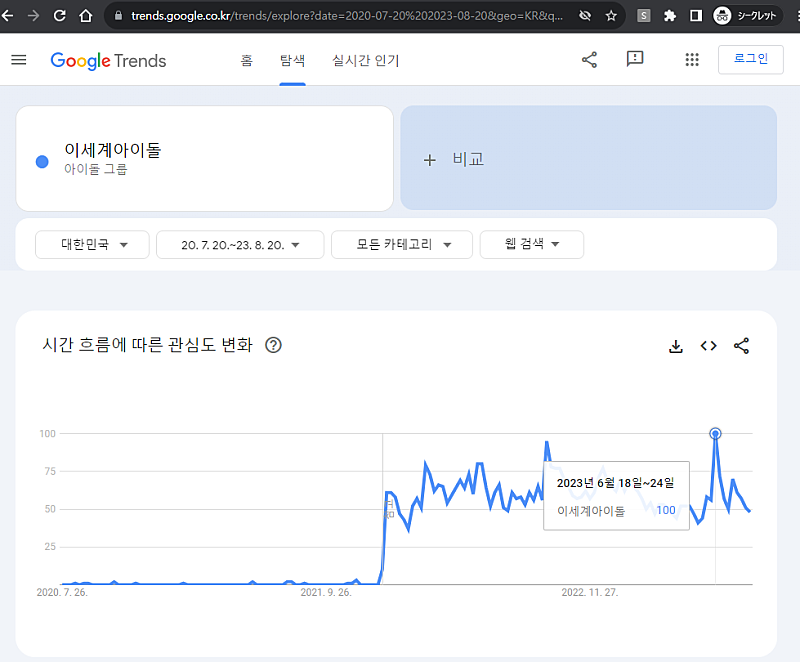Screen dimensions: 800x662
Task: Click the 2021. 9. 26. axis label
Action: (326, 592)
